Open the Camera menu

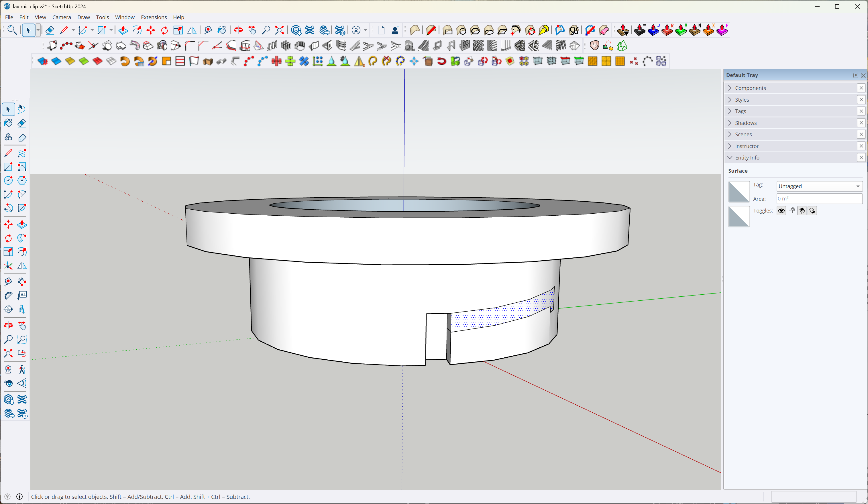click(x=61, y=17)
